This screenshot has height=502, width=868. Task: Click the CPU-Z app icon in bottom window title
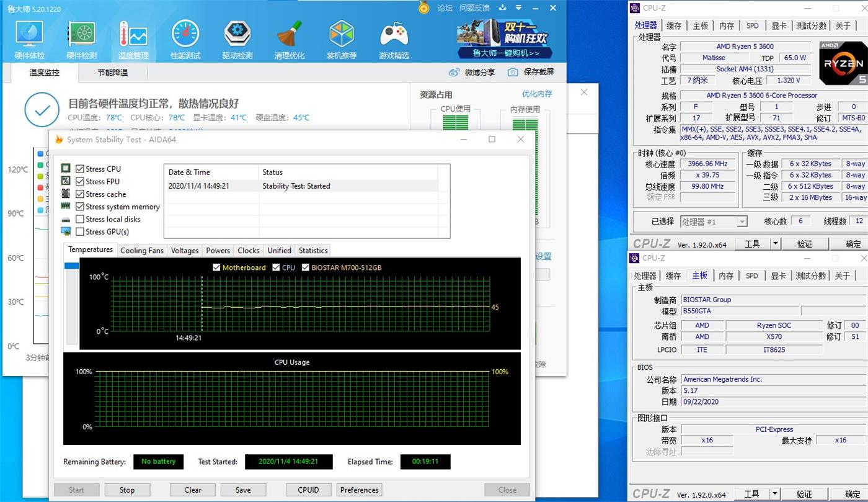[635, 258]
